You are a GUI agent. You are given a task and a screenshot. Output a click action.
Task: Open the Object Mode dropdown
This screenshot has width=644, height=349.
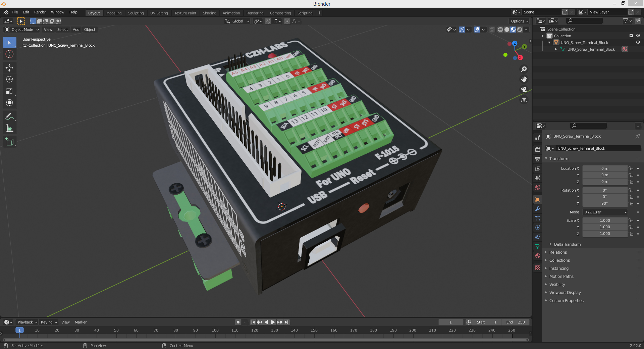click(22, 30)
